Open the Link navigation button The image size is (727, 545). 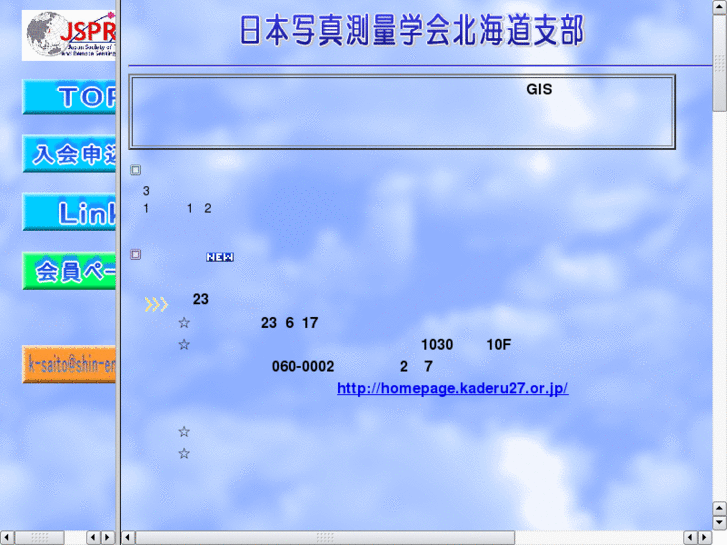click(x=69, y=212)
